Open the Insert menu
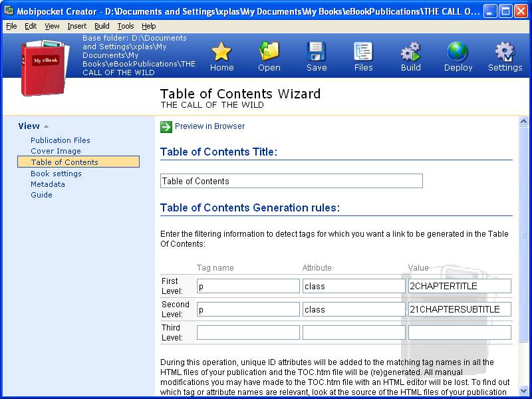This screenshot has width=532, height=399. pyautogui.click(x=76, y=26)
